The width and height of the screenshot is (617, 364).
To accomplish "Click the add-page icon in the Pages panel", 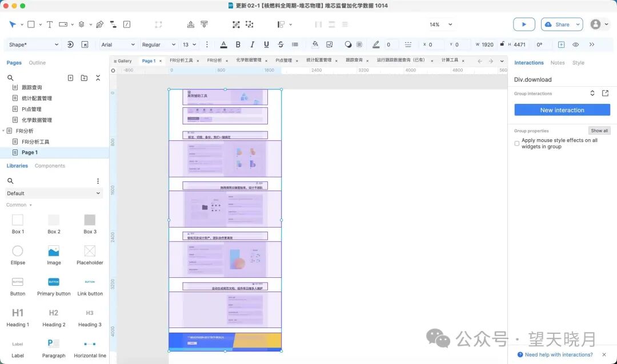I will click(71, 76).
